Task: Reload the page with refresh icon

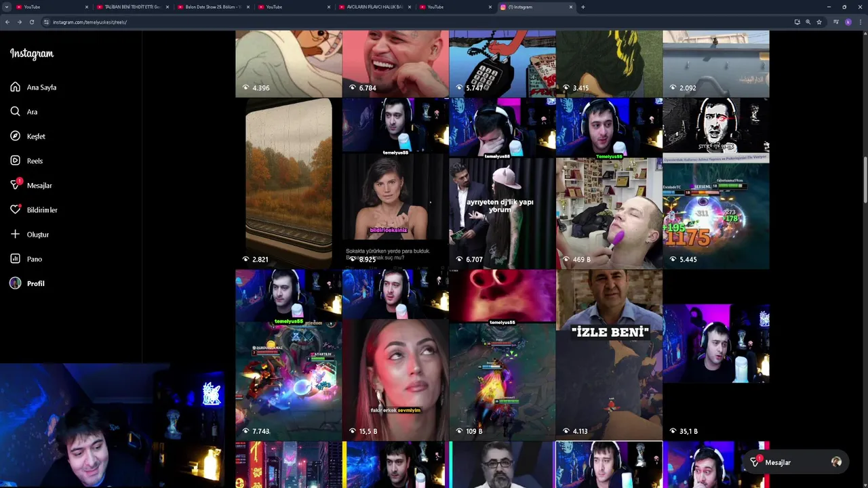Action: (x=31, y=22)
